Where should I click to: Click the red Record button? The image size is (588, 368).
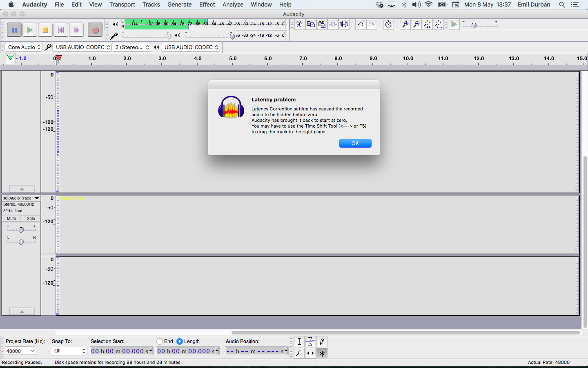click(x=95, y=30)
